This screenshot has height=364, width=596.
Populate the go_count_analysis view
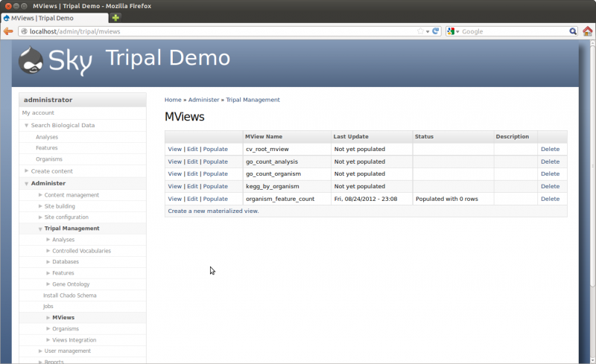tap(215, 162)
